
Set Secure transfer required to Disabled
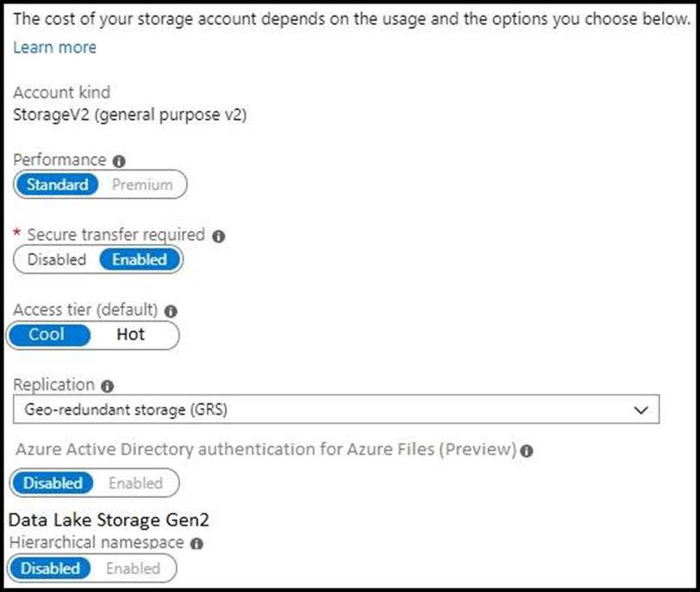[x=57, y=259]
